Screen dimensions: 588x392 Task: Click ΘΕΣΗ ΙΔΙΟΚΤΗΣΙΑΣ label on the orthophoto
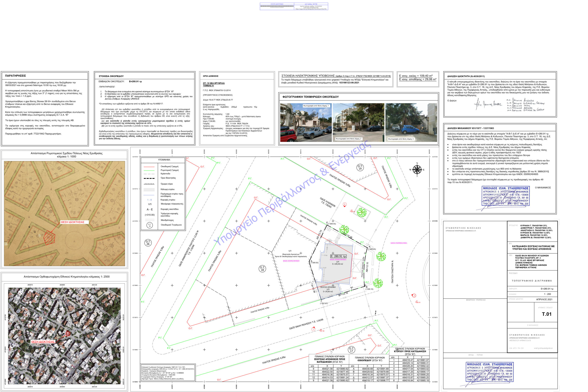tap(43, 342)
